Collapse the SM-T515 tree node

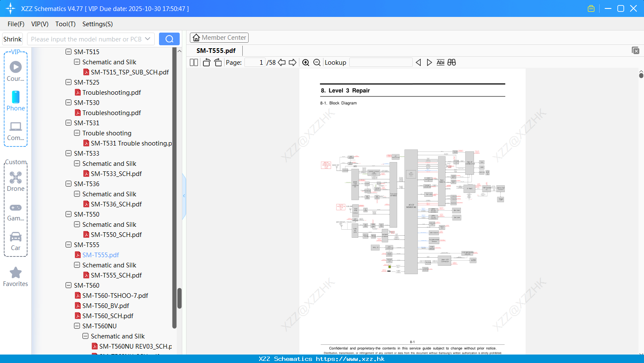69,52
